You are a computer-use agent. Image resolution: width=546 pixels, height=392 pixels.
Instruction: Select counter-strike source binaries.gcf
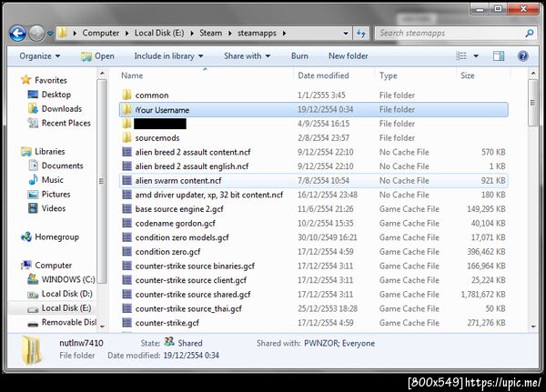(x=313, y=266)
